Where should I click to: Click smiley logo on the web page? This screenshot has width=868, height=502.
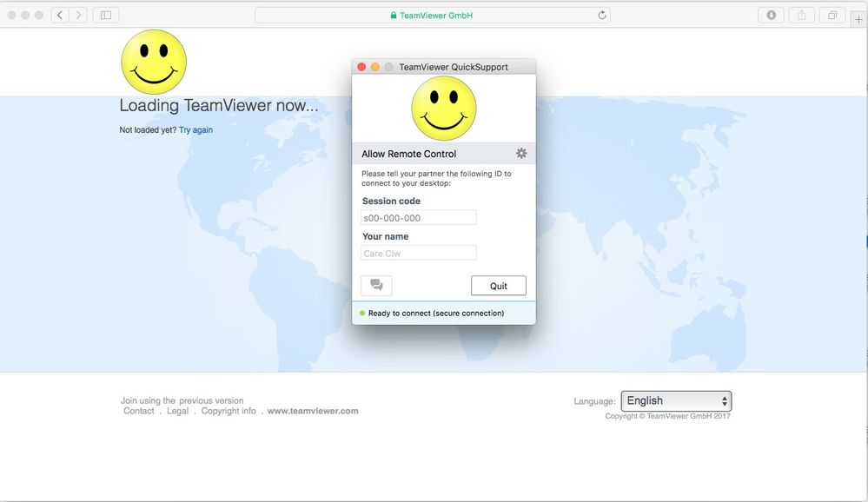pyautogui.click(x=154, y=62)
